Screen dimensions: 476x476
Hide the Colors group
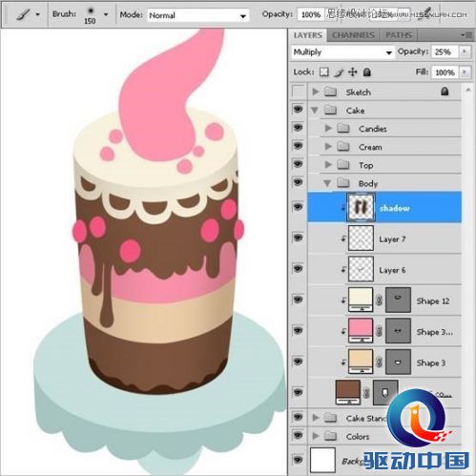click(298, 435)
